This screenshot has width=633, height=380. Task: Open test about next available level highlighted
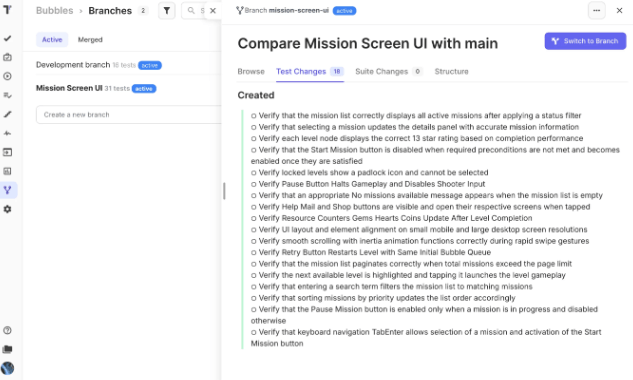click(x=408, y=275)
